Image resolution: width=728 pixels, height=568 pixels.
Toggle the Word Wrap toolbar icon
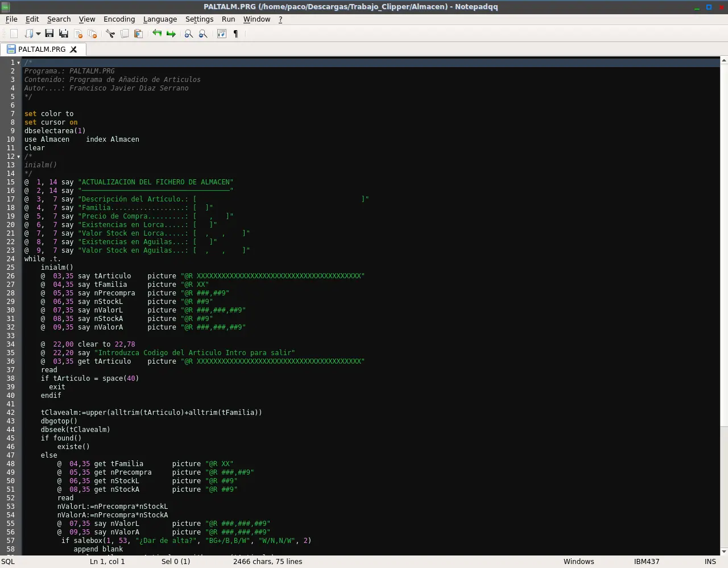tap(222, 34)
